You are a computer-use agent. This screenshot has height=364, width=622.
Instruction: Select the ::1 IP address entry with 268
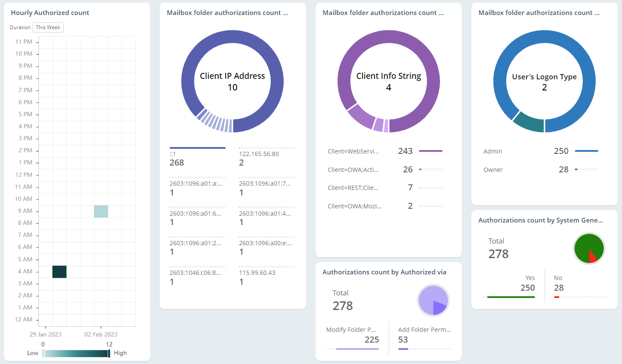coord(197,158)
